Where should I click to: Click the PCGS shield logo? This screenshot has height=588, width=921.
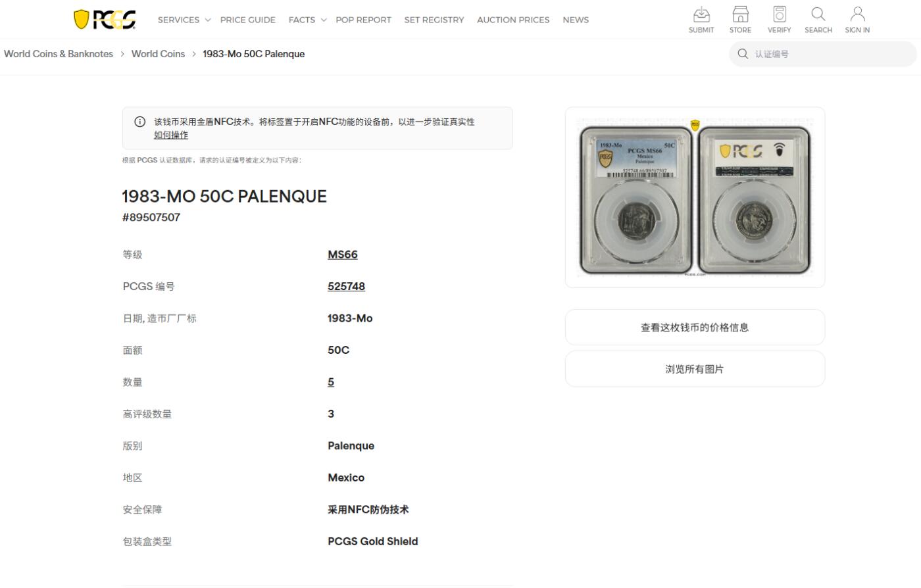click(x=105, y=20)
